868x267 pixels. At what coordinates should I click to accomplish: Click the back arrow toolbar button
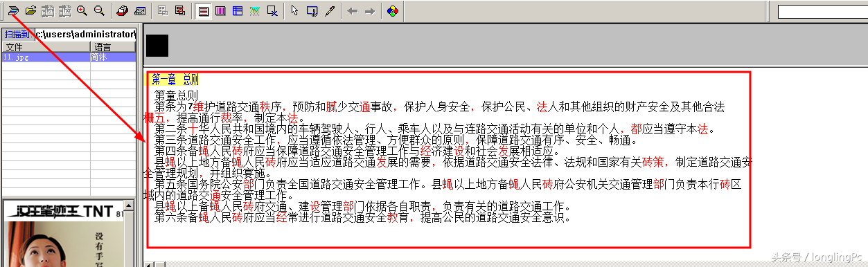353,11
